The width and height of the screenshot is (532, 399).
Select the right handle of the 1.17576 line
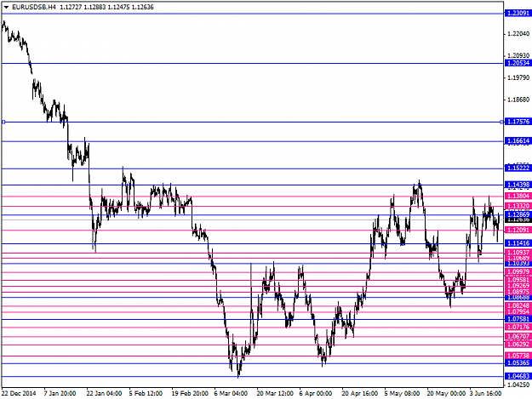point(502,122)
